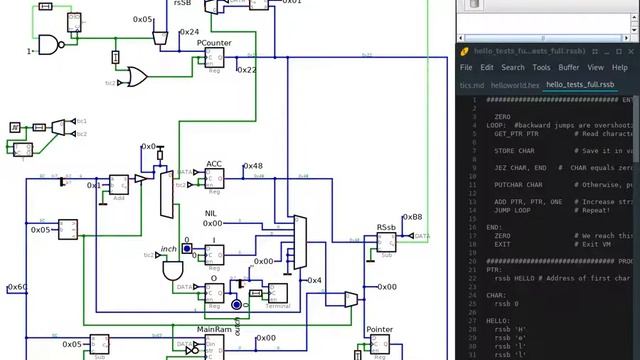This screenshot has width=640, height=360.
Task: Select the Add block next to 0x1
Action: pos(119,185)
